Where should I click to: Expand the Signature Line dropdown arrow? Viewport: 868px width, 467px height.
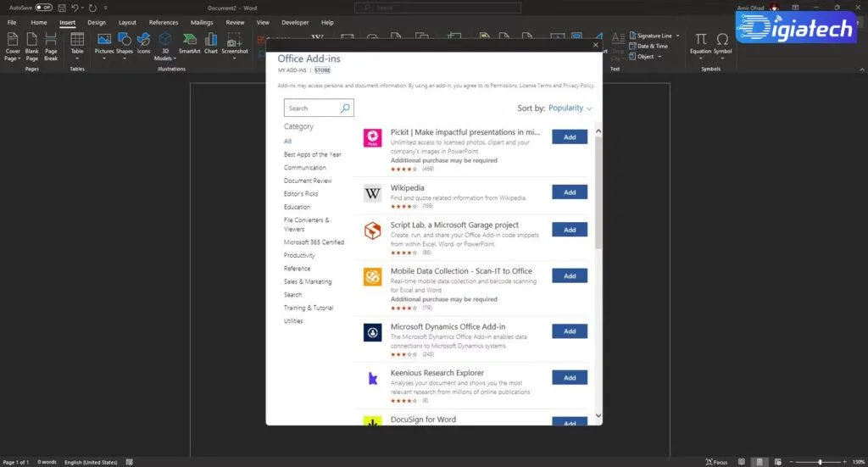click(x=677, y=36)
